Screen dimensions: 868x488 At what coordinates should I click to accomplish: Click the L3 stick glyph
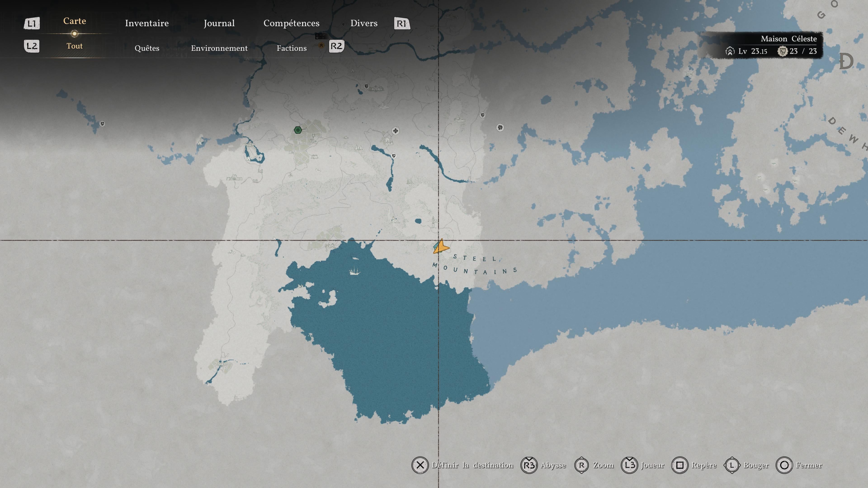tap(630, 465)
